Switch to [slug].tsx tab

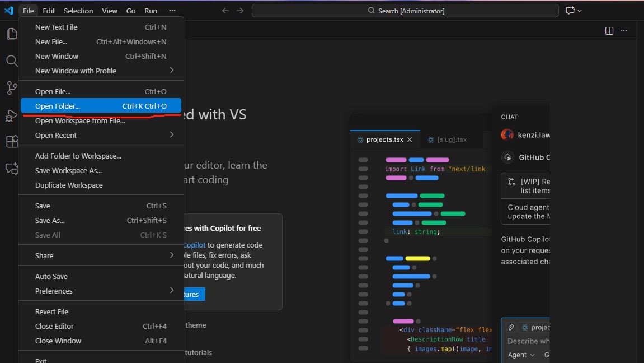click(x=452, y=140)
